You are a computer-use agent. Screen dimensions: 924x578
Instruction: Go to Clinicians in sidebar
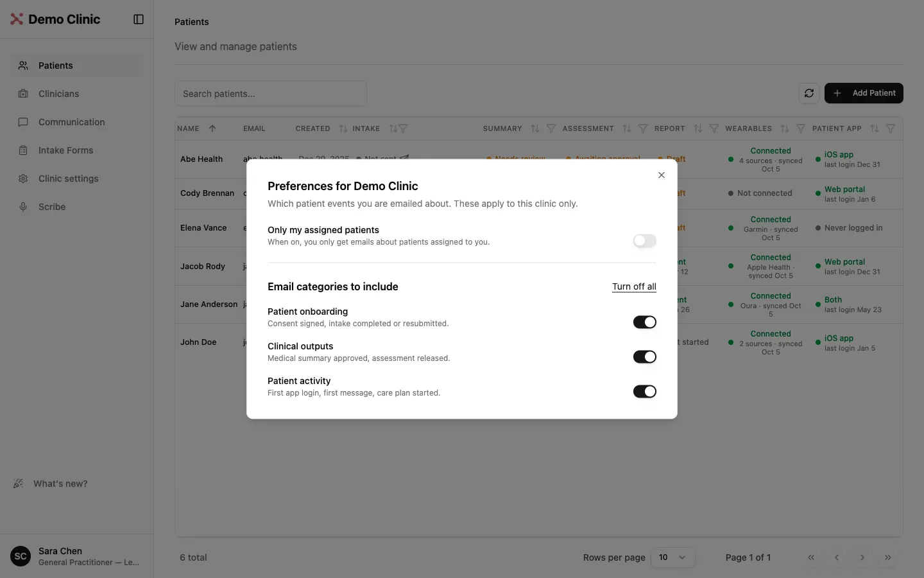point(77,94)
